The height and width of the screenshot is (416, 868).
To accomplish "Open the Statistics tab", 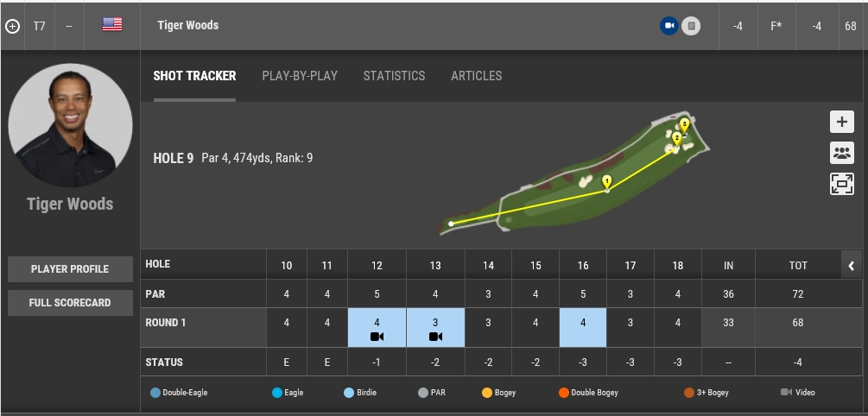I will coord(394,76).
